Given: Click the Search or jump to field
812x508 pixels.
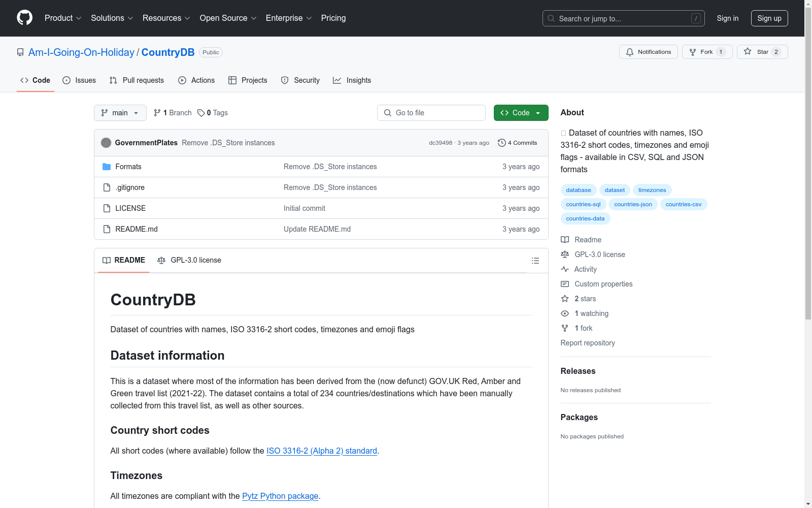Looking at the screenshot, I should pyautogui.click(x=624, y=18).
